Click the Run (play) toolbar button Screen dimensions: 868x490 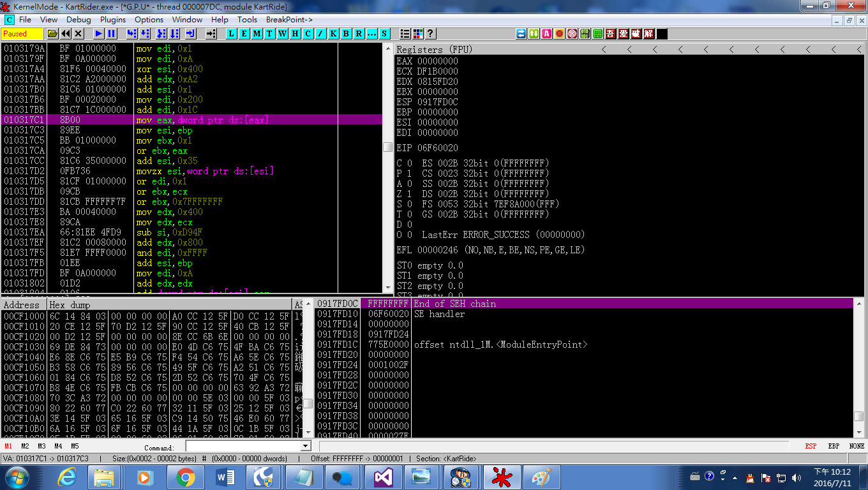[98, 34]
